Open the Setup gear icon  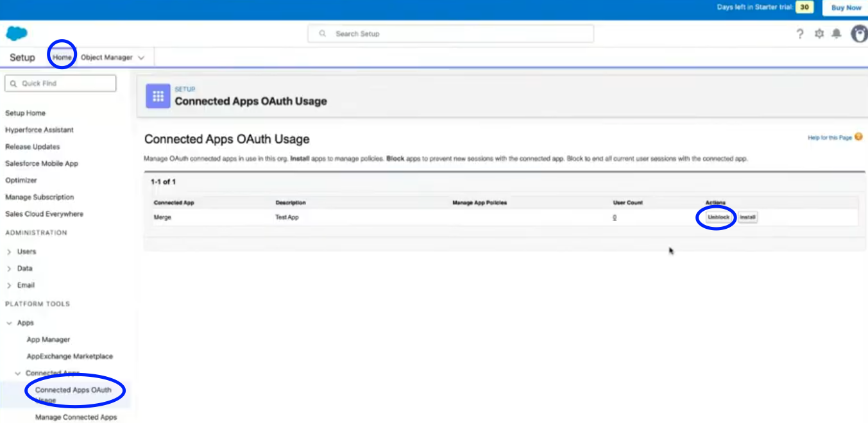tap(819, 34)
